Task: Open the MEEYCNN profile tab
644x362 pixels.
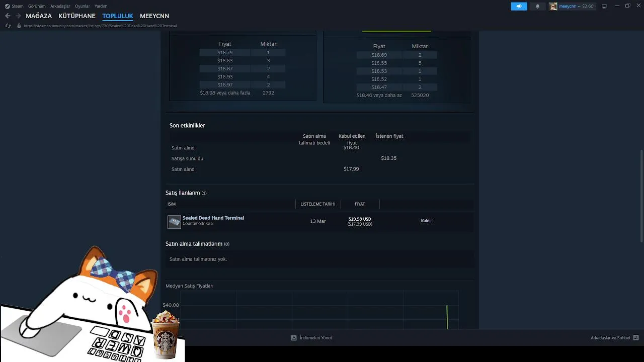Action: [154, 16]
